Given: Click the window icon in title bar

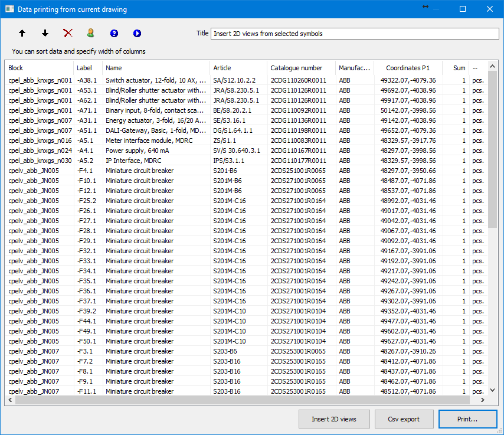Looking at the screenshot, I should point(8,9).
